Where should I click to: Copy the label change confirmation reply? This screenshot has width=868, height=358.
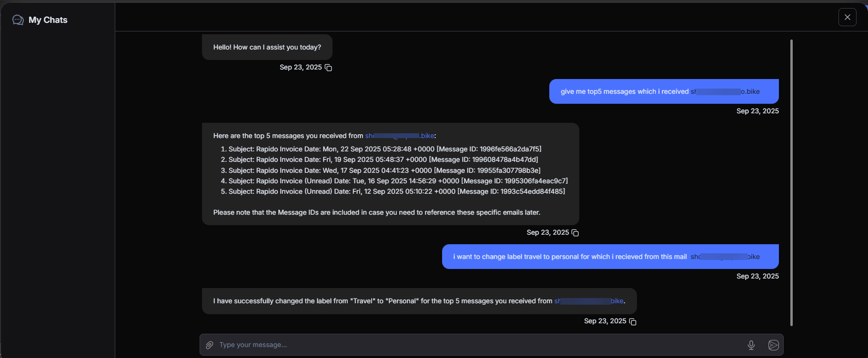(x=633, y=322)
